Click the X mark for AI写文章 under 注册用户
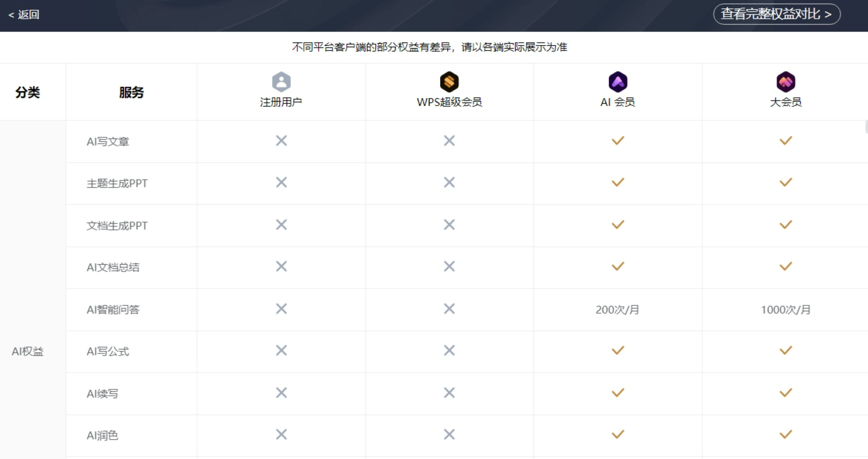The image size is (868, 459). [x=281, y=141]
